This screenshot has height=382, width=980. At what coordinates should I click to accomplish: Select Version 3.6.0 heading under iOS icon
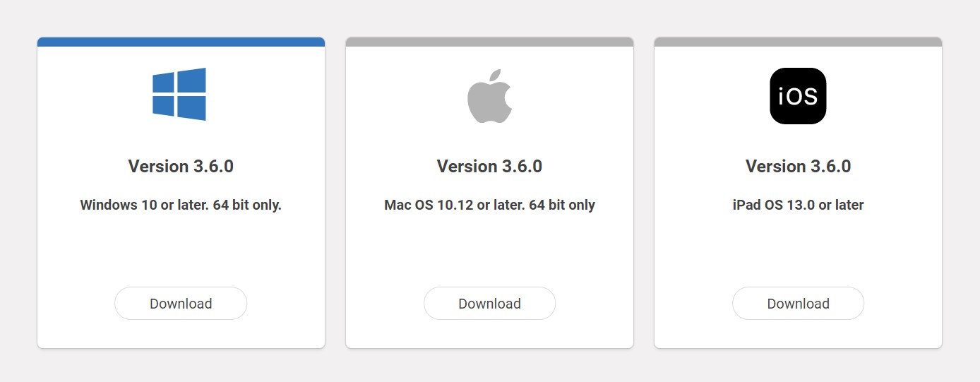[x=798, y=167]
